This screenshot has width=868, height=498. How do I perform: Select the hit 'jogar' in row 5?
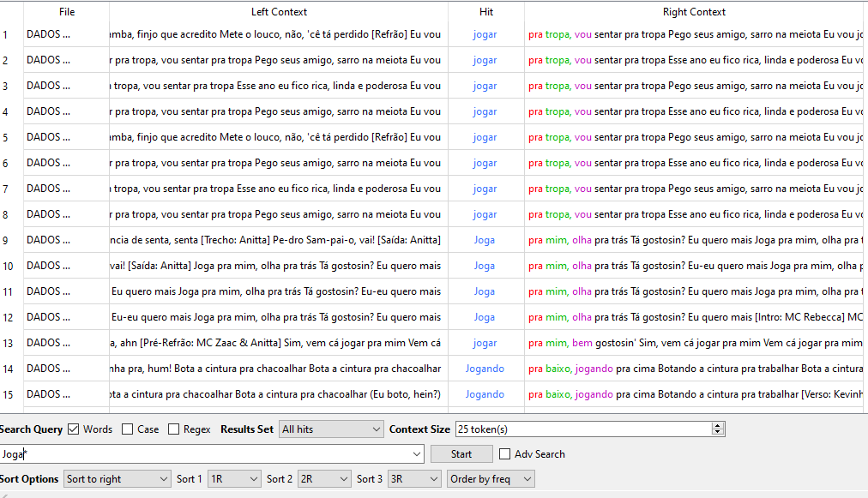[485, 137]
